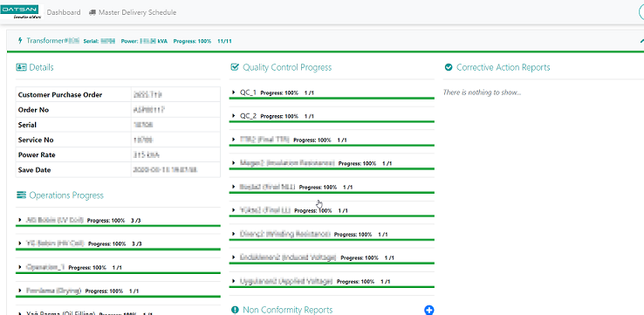
Task: Expand the Insulation Resistance row arrow
Action: coord(233,163)
